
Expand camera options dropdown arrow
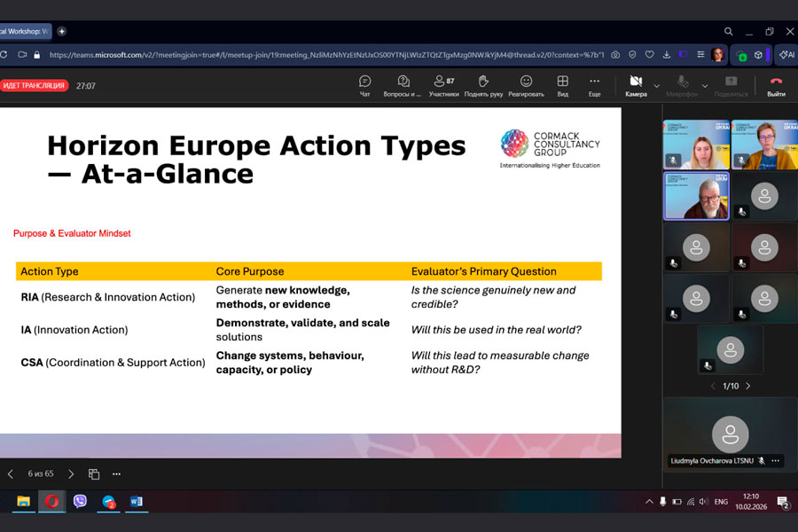[657, 86]
